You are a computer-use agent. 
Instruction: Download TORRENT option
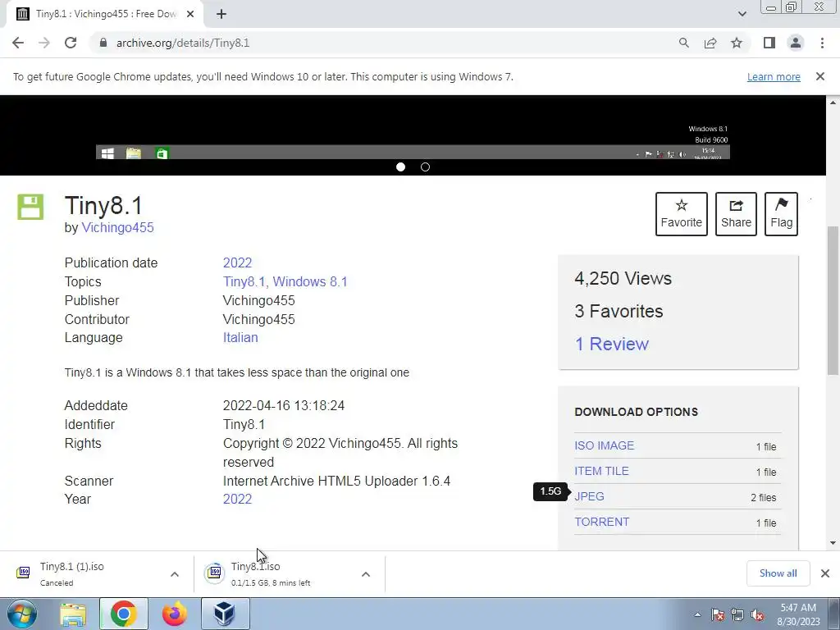pos(602,523)
